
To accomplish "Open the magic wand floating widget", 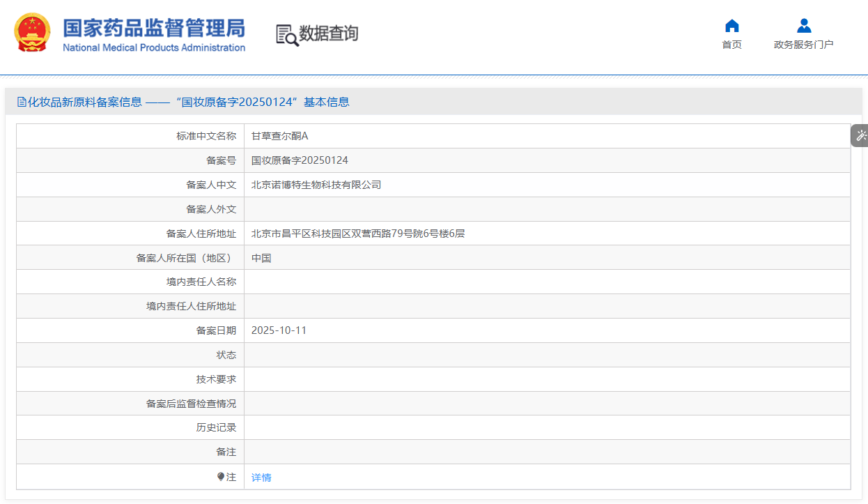I will click(861, 135).
